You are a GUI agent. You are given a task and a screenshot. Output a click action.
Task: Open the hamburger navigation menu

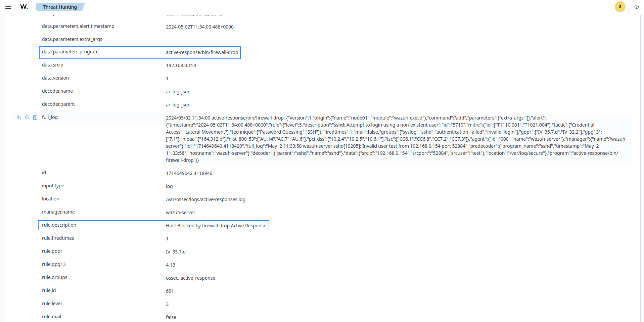click(x=8, y=7)
